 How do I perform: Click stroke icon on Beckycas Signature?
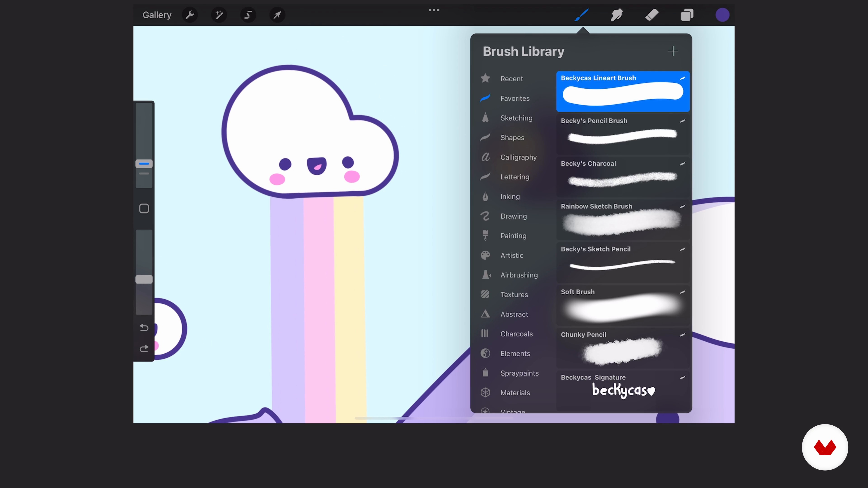tap(682, 378)
